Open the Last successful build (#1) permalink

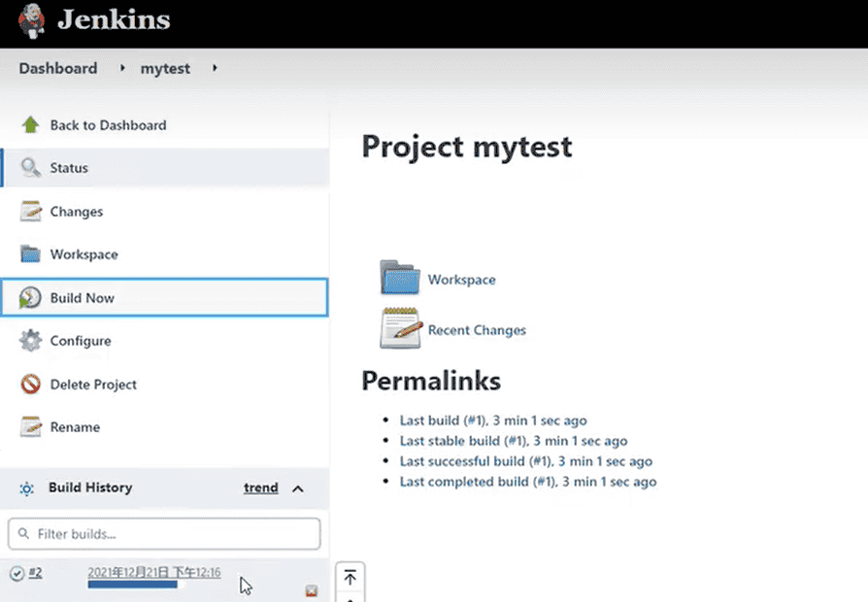pyautogui.click(x=476, y=461)
